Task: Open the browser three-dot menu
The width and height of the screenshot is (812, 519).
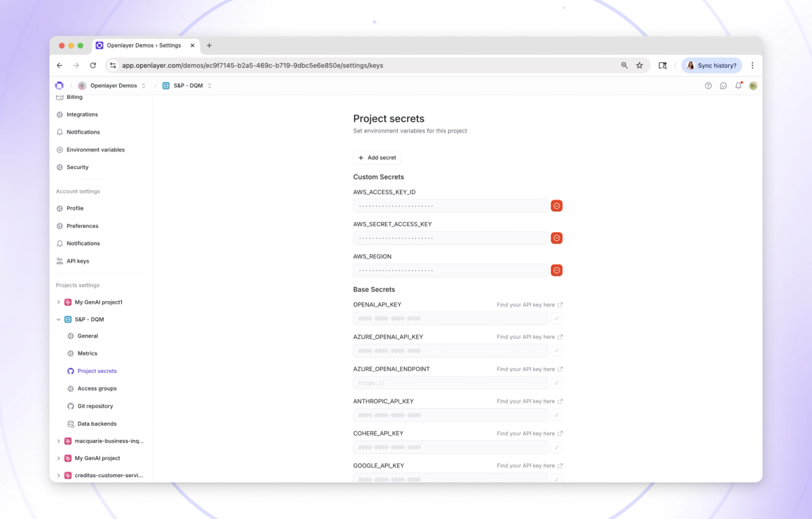Action: point(752,66)
